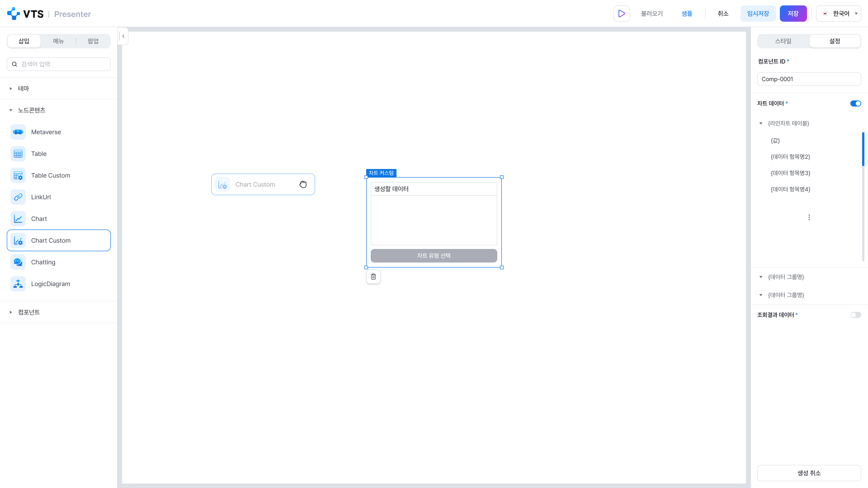The image size is (868, 488).
Task: Click the 저장 button
Action: pos(793,14)
